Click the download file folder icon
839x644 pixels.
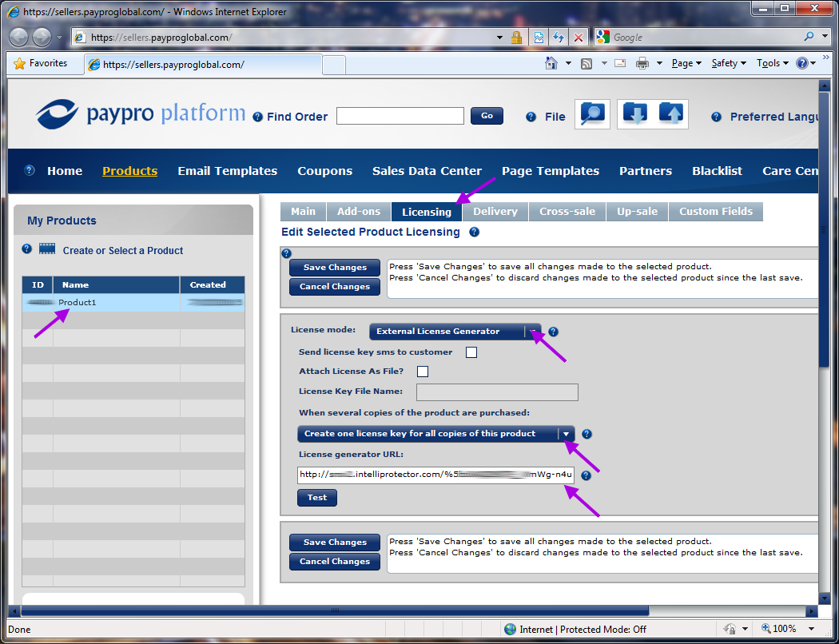[635, 113]
